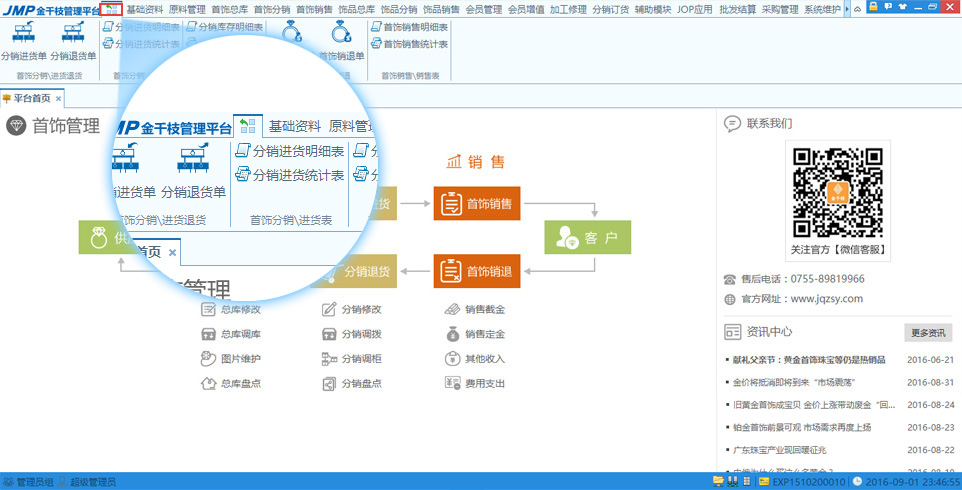This screenshot has height=490, width=962.
Task: Open 分销修改 shortcut
Action: click(352, 310)
